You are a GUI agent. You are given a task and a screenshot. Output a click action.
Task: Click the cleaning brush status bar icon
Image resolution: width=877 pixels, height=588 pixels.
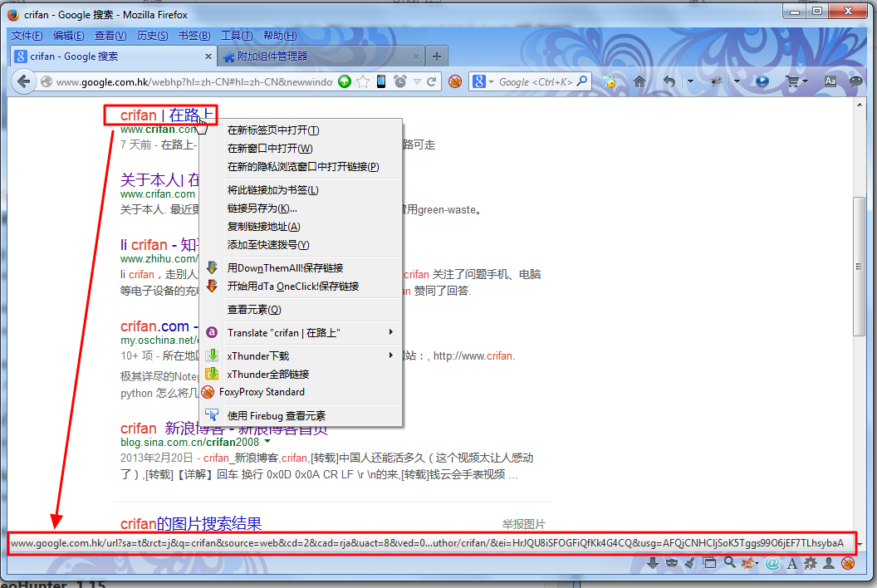click(690, 563)
